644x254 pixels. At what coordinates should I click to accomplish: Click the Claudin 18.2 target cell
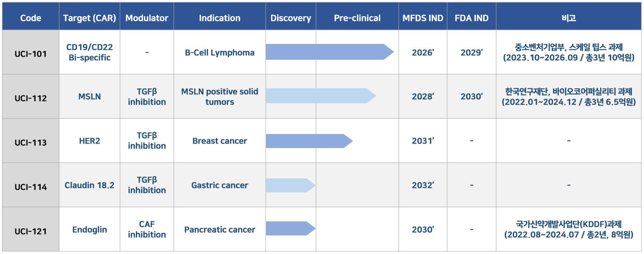click(x=90, y=185)
